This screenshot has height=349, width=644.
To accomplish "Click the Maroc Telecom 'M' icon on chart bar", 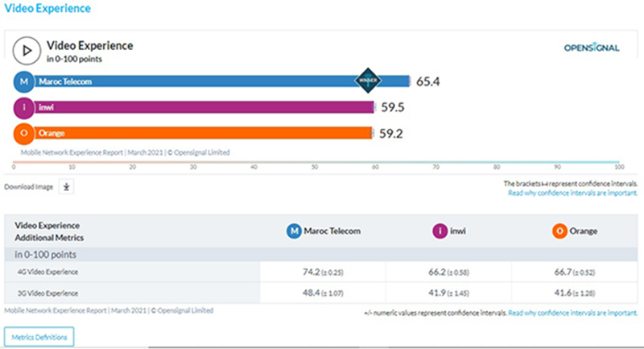I will (24, 81).
